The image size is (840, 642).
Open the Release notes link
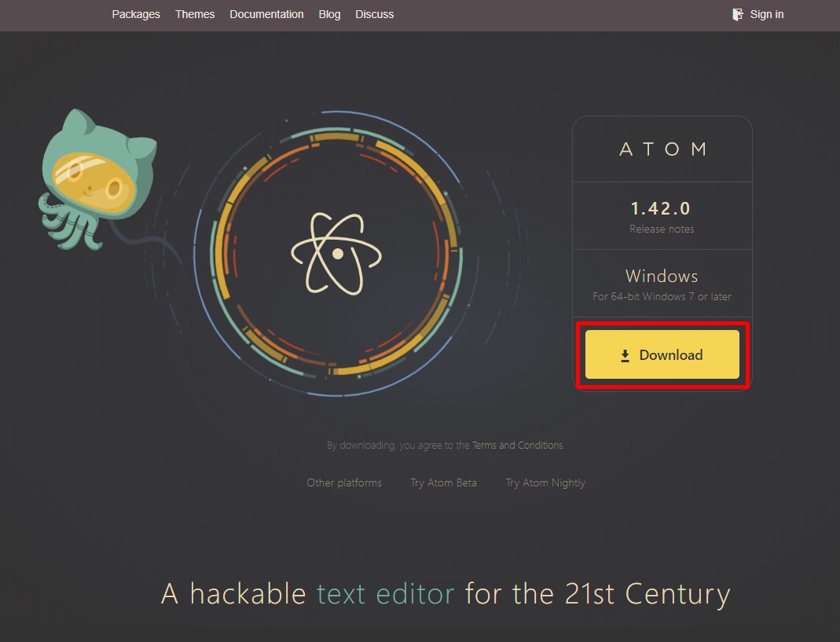tap(662, 229)
